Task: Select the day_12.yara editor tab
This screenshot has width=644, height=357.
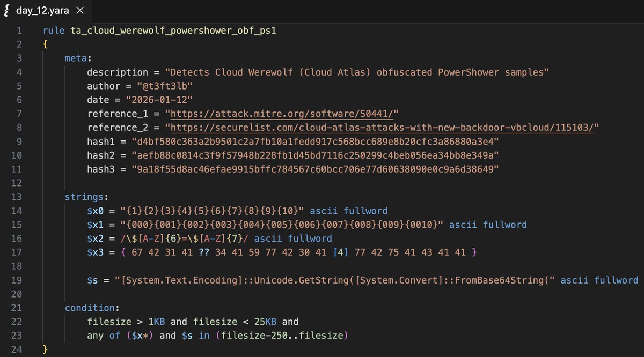Action: click(44, 10)
